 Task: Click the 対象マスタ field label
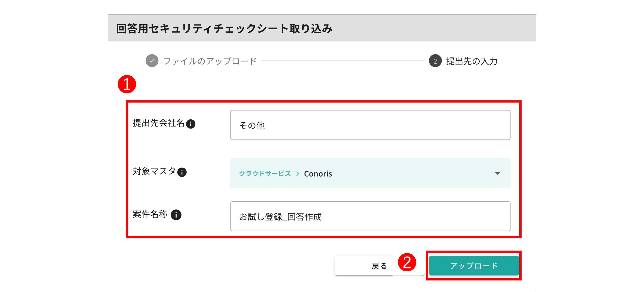(x=154, y=171)
